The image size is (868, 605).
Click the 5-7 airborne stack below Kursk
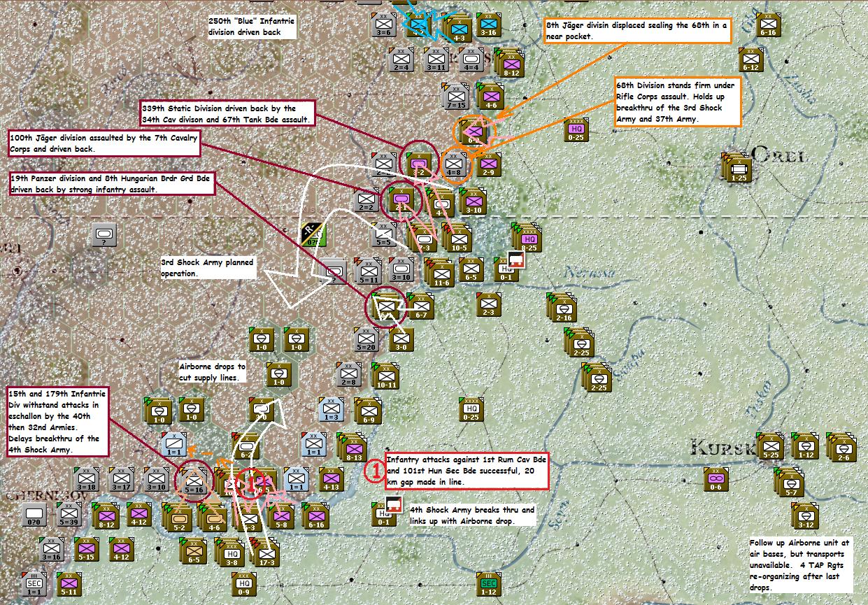pos(789,483)
